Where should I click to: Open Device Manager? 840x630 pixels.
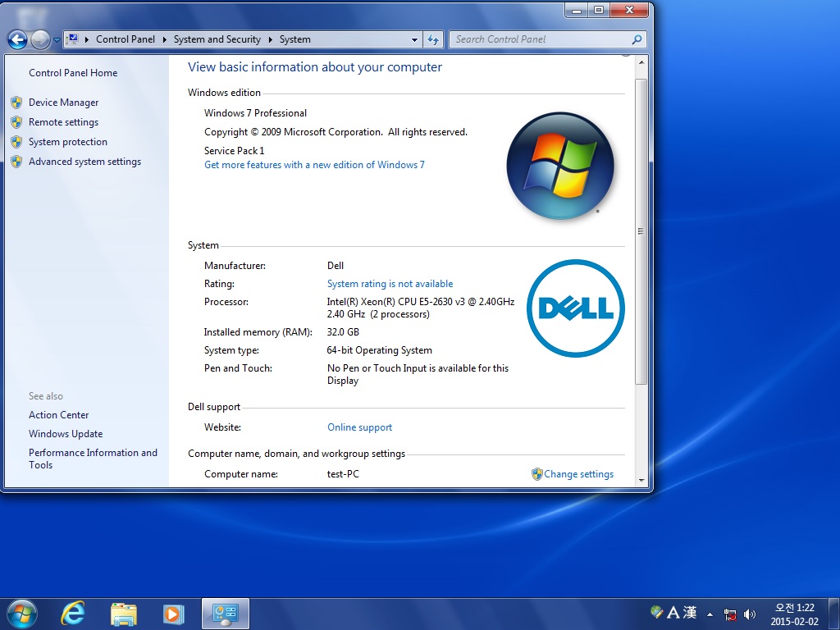[64, 103]
